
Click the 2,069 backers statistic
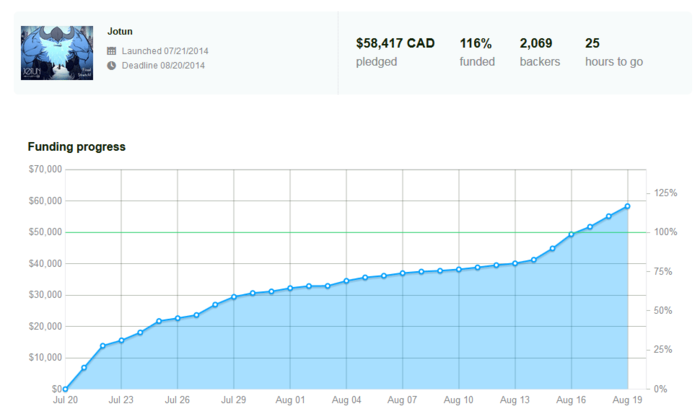pos(536,43)
